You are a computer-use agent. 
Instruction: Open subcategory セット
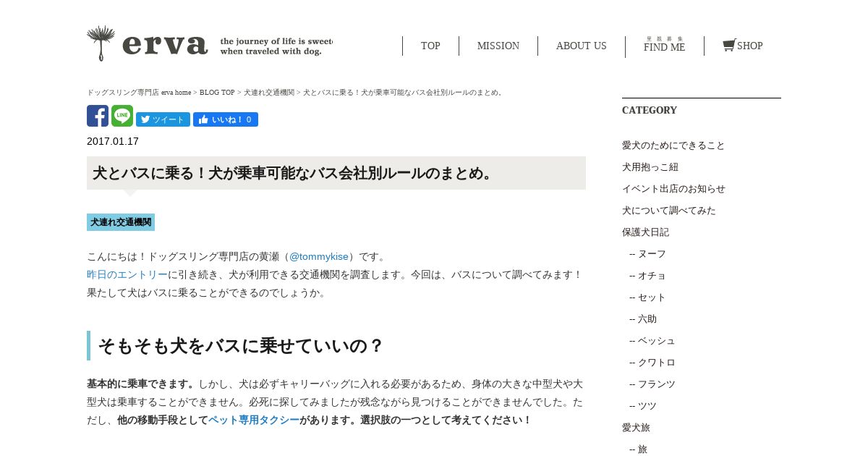tap(648, 297)
